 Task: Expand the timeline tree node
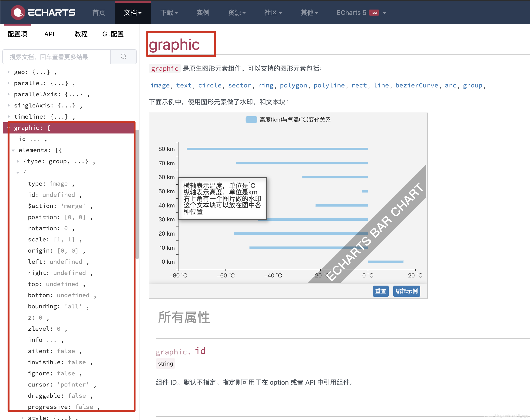8,117
